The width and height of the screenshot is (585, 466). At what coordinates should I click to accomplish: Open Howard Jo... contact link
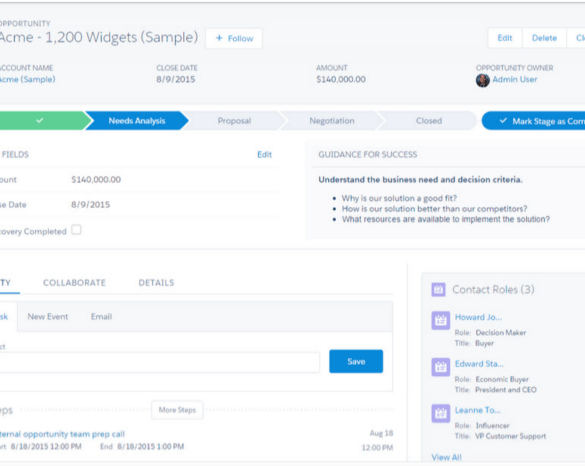[478, 317]
